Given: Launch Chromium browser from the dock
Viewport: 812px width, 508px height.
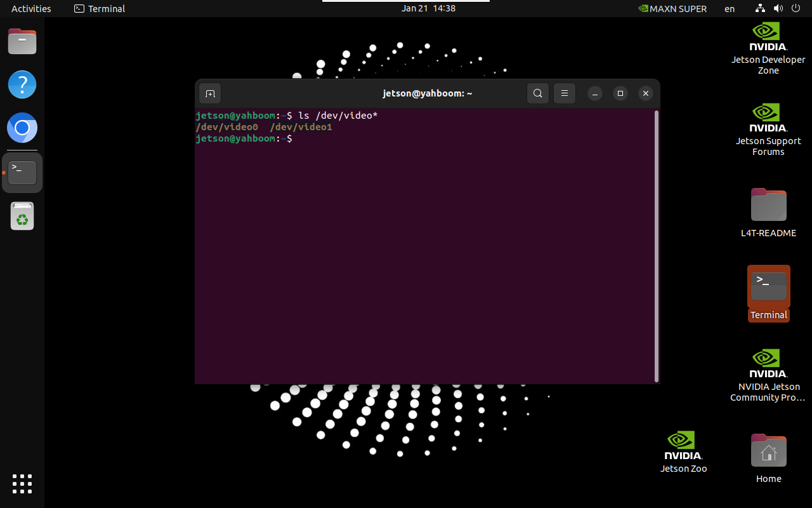Looking at the screenshot, I should 22,128.
